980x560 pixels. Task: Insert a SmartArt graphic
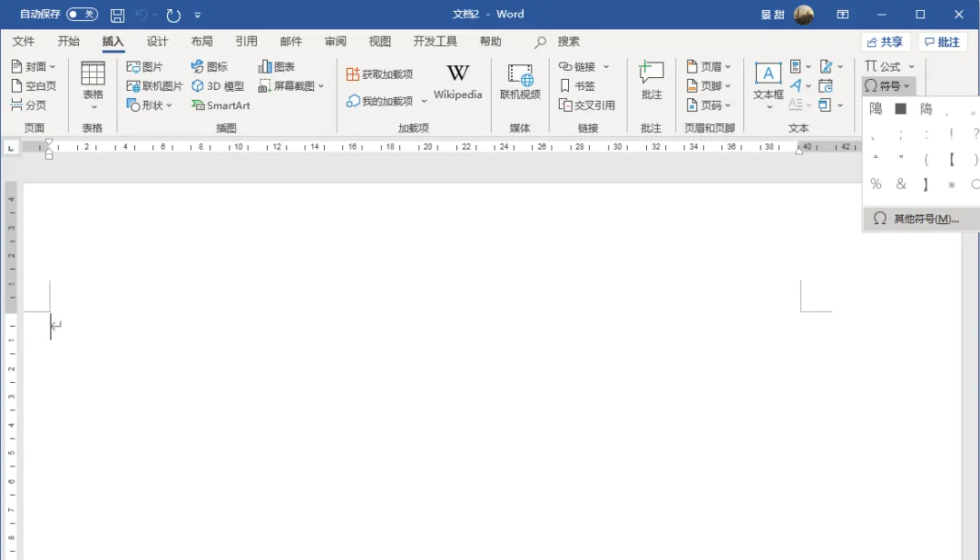[x=220, y=105]
